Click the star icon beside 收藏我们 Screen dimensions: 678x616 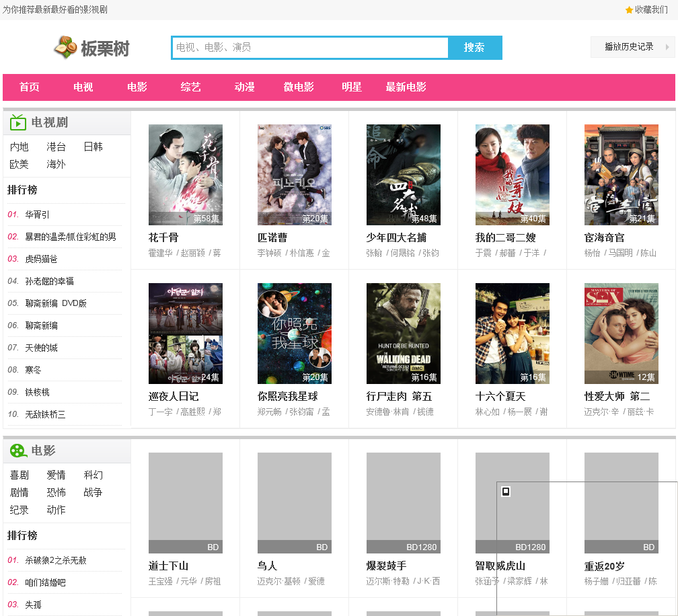(629, 10)
